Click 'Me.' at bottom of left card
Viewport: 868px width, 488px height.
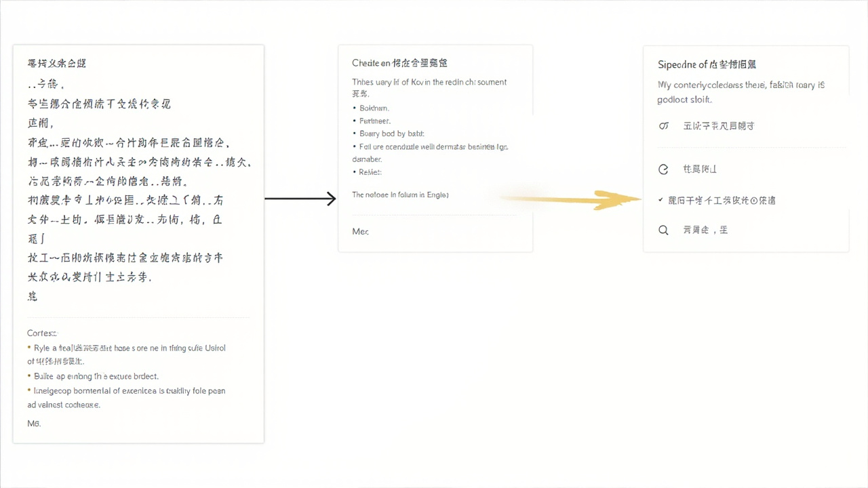click(x=34, y=423)
